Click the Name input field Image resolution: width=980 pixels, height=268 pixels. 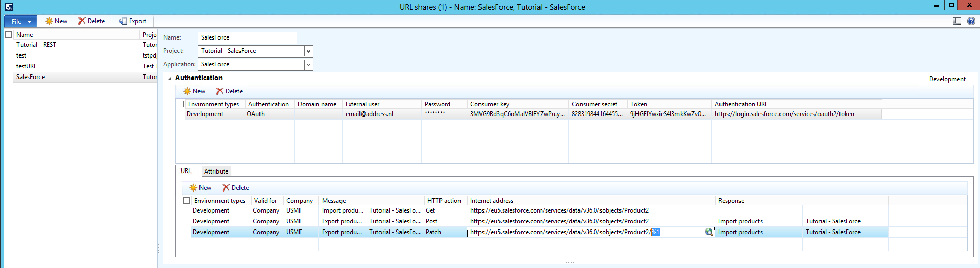tap(247, 37)
